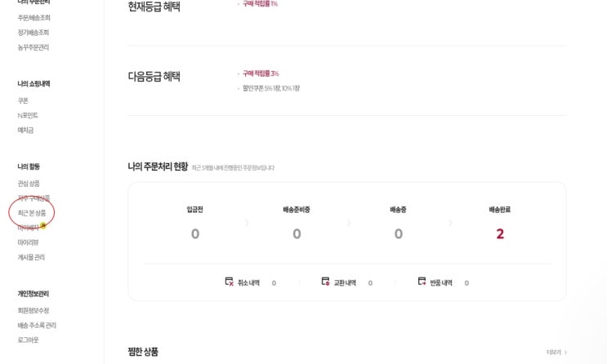Screen dimensions: 607x364
Task: Open 더보기 for 찜한 상품
Action: (x=556, y=352)
